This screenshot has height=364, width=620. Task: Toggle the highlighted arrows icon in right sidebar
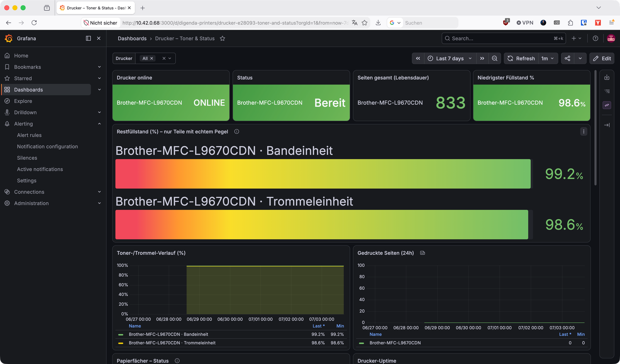607,105
